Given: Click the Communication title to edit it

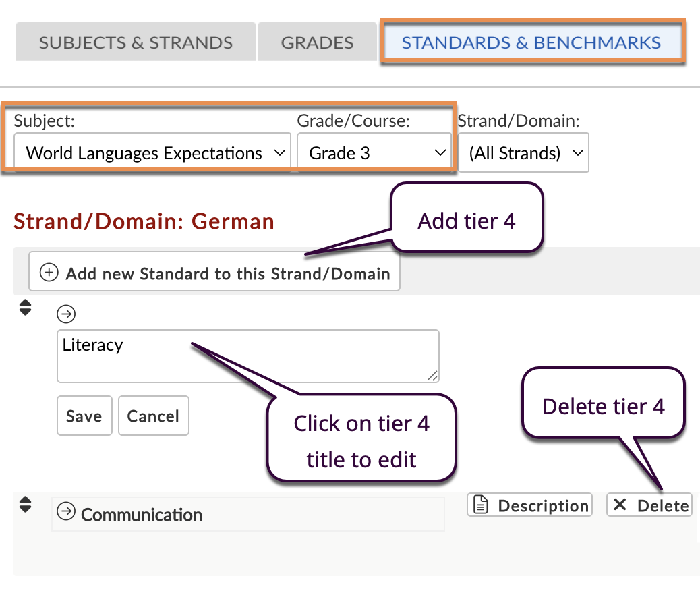Looking at the screenshot, I should pos(142,515).
